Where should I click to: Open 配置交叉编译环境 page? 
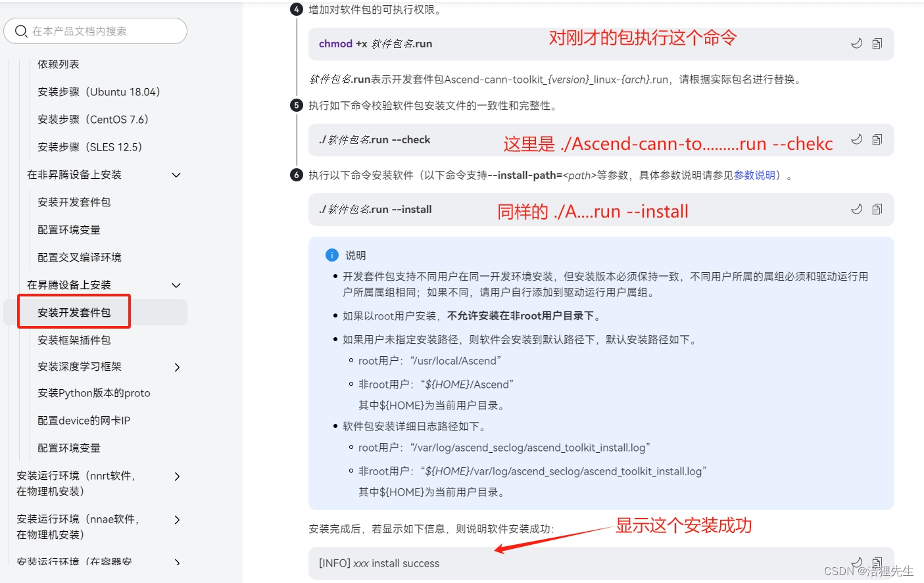[80, 257]
